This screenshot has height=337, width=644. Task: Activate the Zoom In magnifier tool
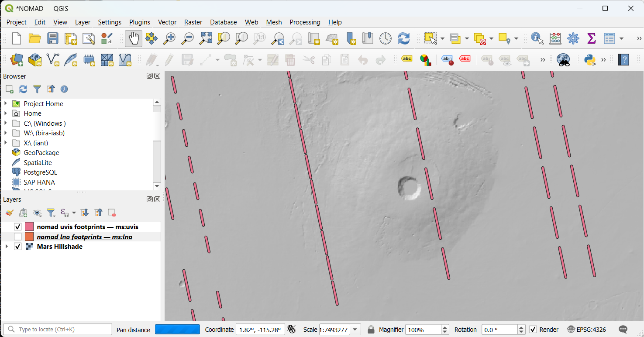169,38
